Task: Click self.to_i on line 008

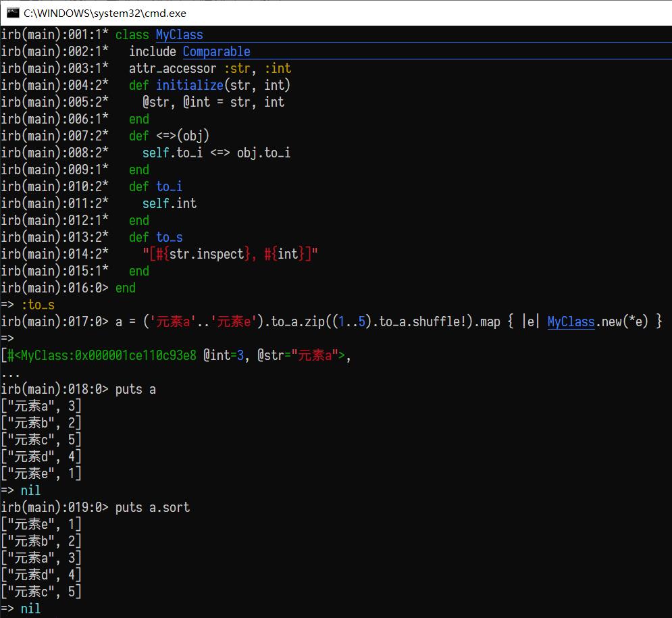Action: coord(172,153)
